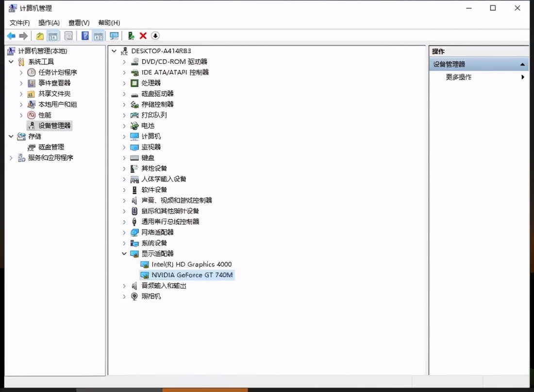The height and width of the screenshot is (392, 534).
Task: Select Intel(R) HD Graphics 4000 adapter
Action: tap(191, 264)
